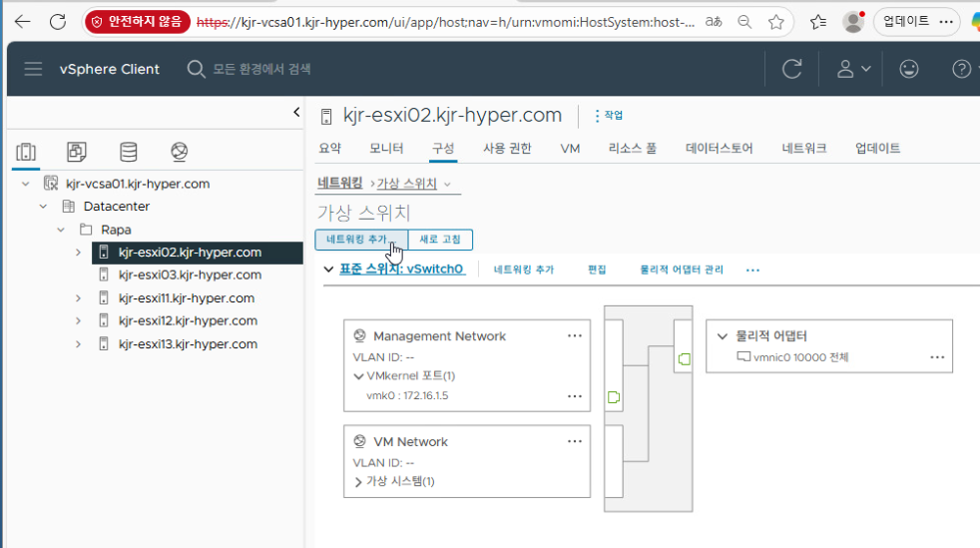Open vSwitch0 more actions ellipsis
Image resolution: width=980 pixels, height=548 pixels.
[752, 270]
